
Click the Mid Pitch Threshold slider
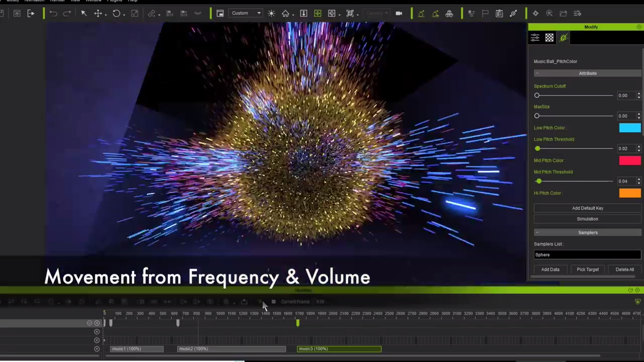click(x=574, y=182)
